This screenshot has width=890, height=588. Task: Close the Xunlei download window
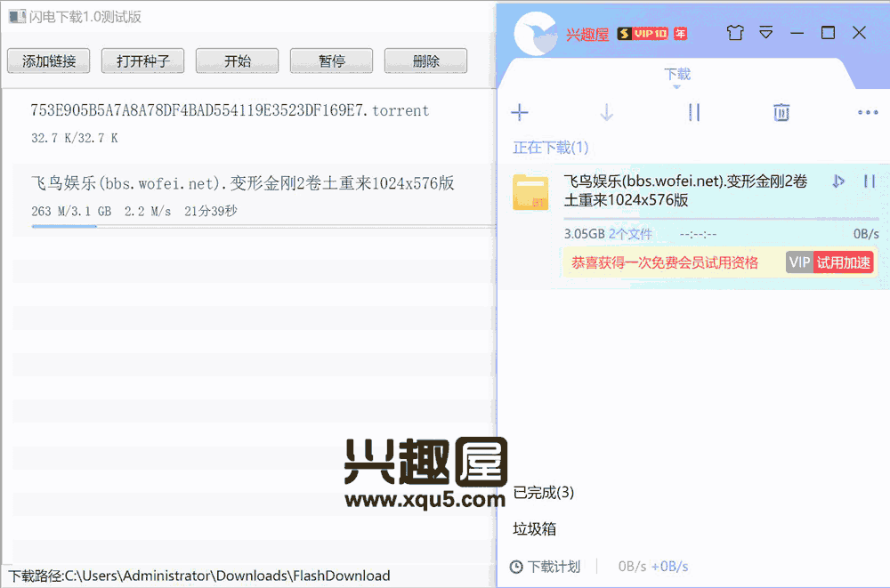pos(860,33)
